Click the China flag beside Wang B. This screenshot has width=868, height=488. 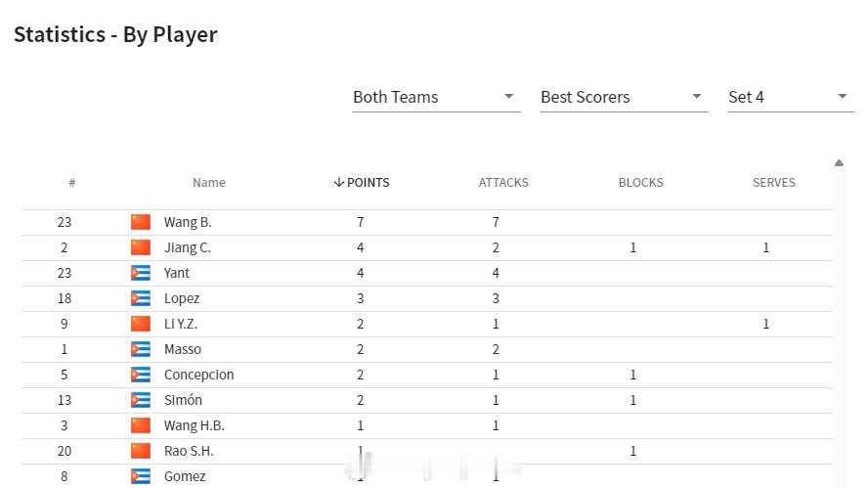141,222
